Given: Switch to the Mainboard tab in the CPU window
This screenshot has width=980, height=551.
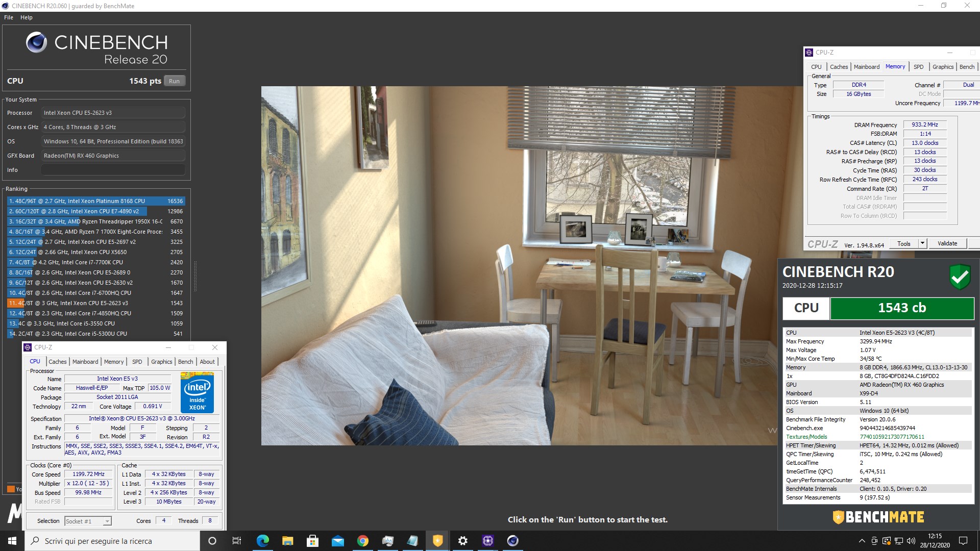Looking at the screenshot, I should (85, 362).
